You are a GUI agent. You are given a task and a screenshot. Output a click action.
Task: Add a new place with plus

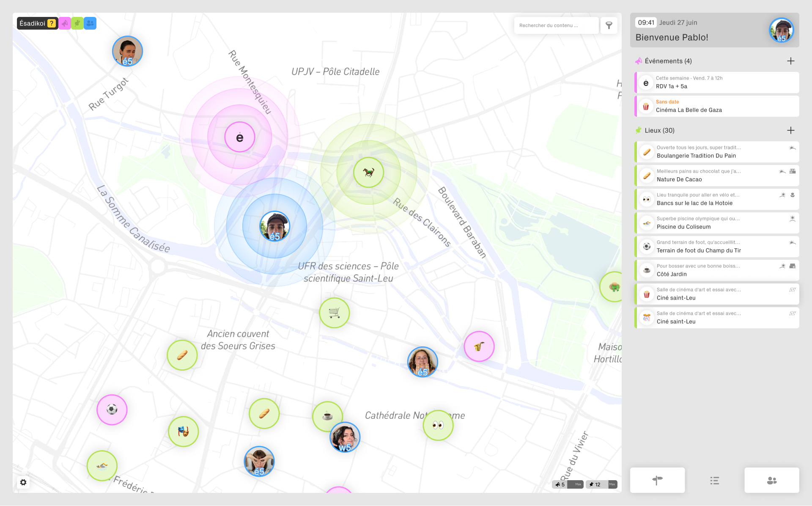tap(790, 130)
